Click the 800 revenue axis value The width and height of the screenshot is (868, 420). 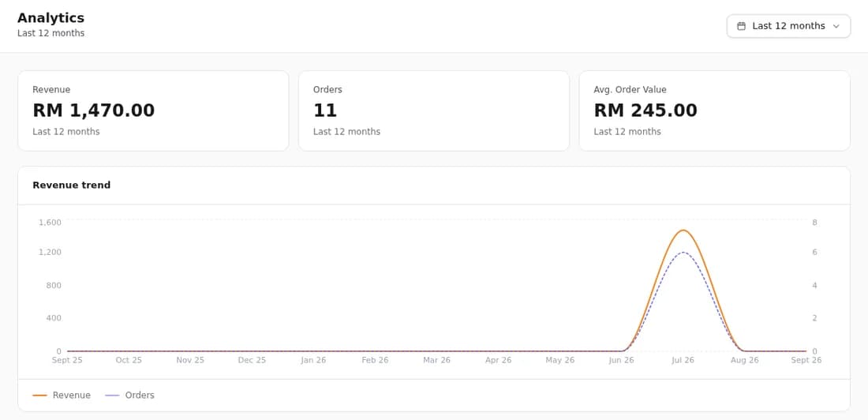54,285
